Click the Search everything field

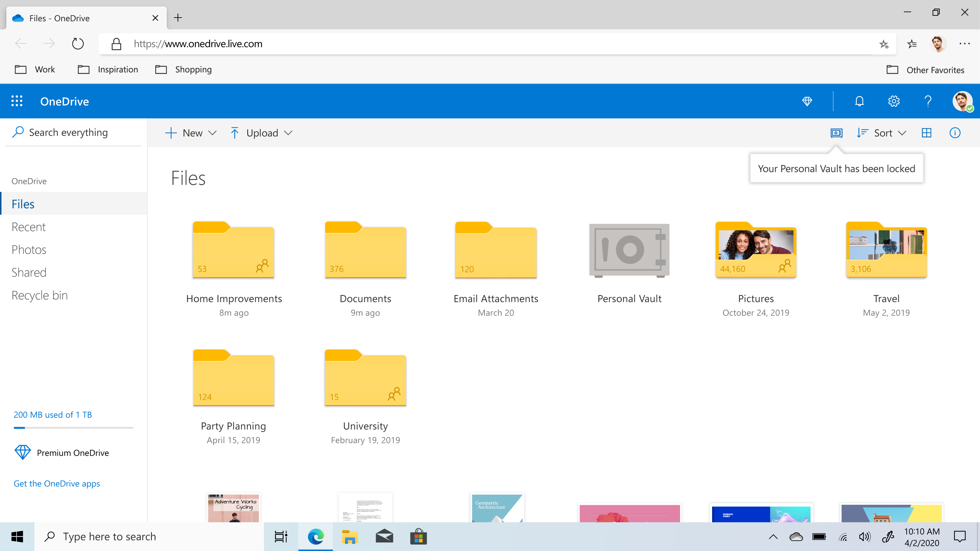69,133
